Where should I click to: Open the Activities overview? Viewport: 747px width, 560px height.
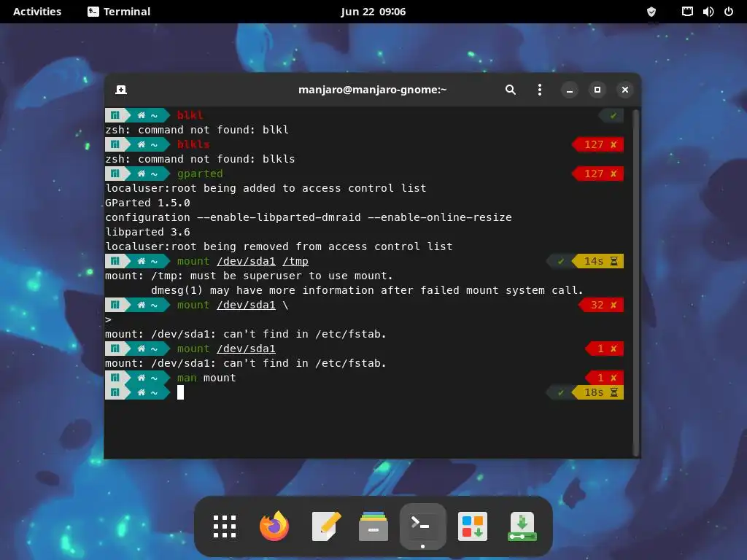pos(37,12)
